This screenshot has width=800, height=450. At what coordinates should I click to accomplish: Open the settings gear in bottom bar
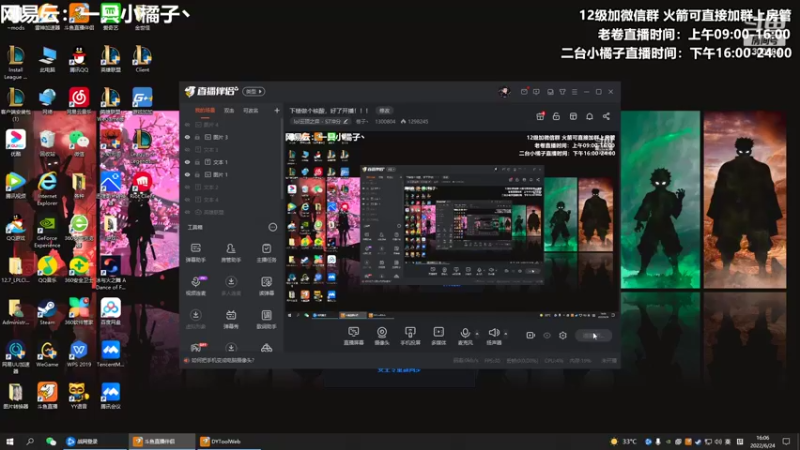point(563,335)
